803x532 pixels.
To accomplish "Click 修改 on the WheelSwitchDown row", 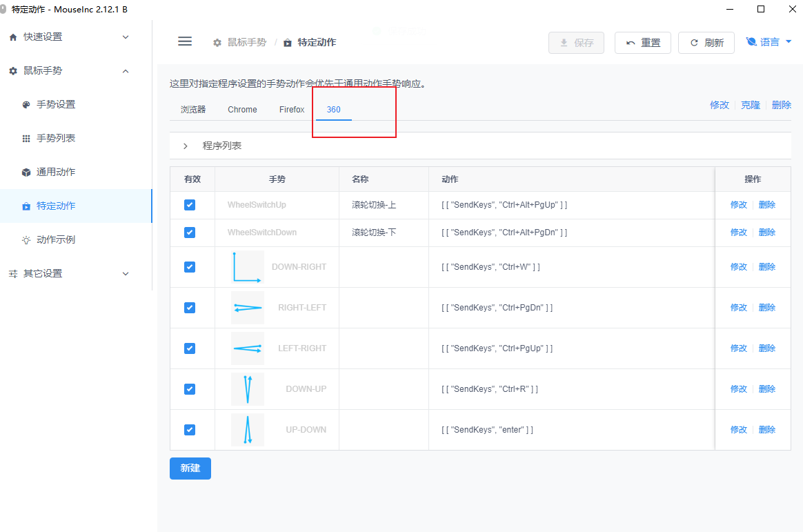I will click(x=738, y=233).
